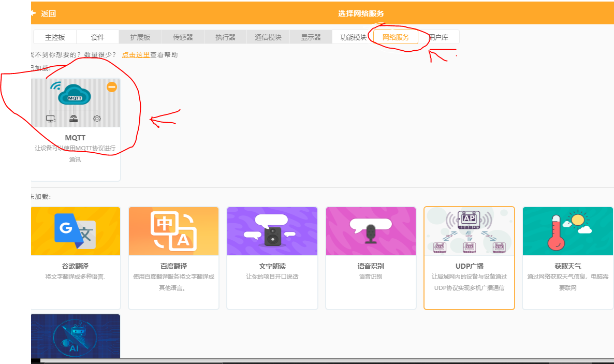Image resolution: width=614 pixels, height=364 pixels.
Task: Click the 选择网络服务 page title
Action: (x=361, y=13)
